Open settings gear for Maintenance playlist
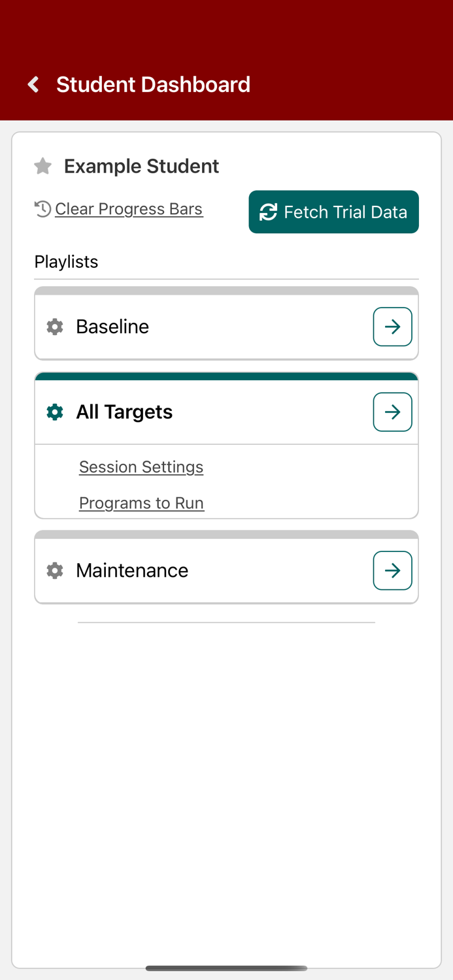This screenshot has height=980, width=453. click(55, 570)
